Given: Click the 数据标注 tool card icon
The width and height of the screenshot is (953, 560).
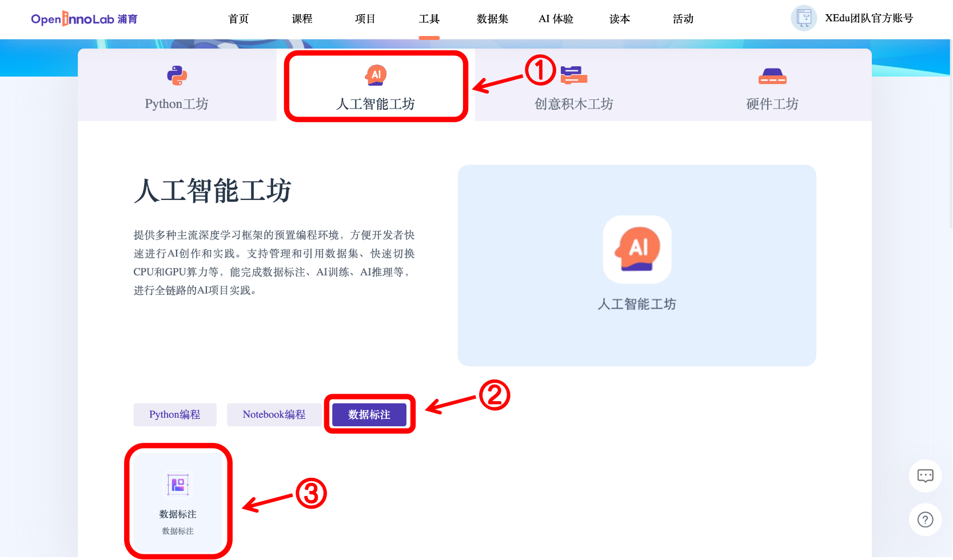Looking at the screenshot, I should click(x=178, y=485).
